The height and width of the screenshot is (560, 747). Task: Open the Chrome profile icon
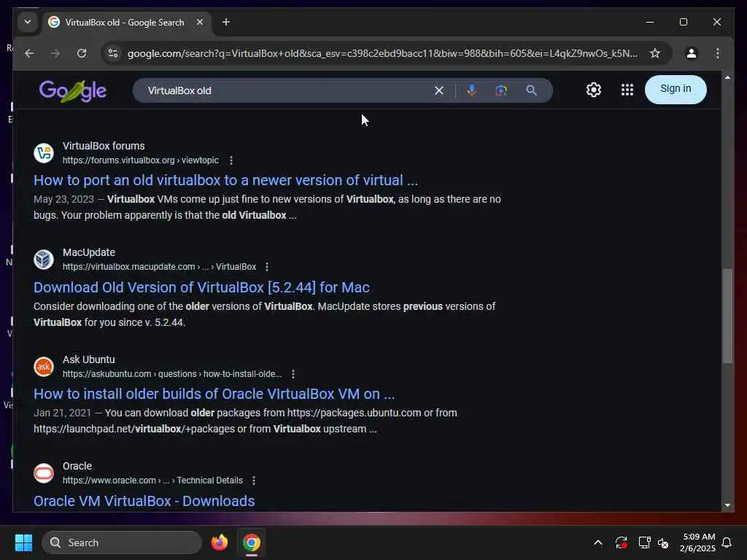pyautogui.click(x=692, y=53)
